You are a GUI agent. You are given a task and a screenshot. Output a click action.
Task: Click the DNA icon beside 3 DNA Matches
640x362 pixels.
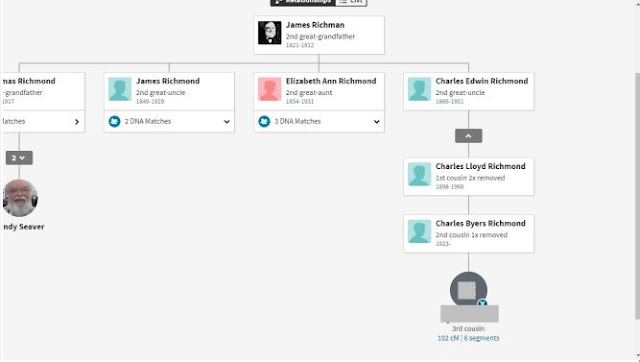click(x=264, y=121)
